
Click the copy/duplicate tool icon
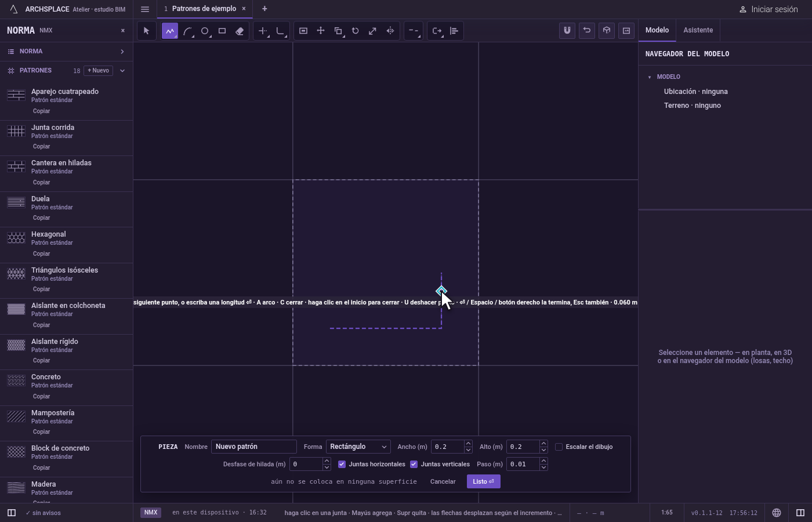338,31
